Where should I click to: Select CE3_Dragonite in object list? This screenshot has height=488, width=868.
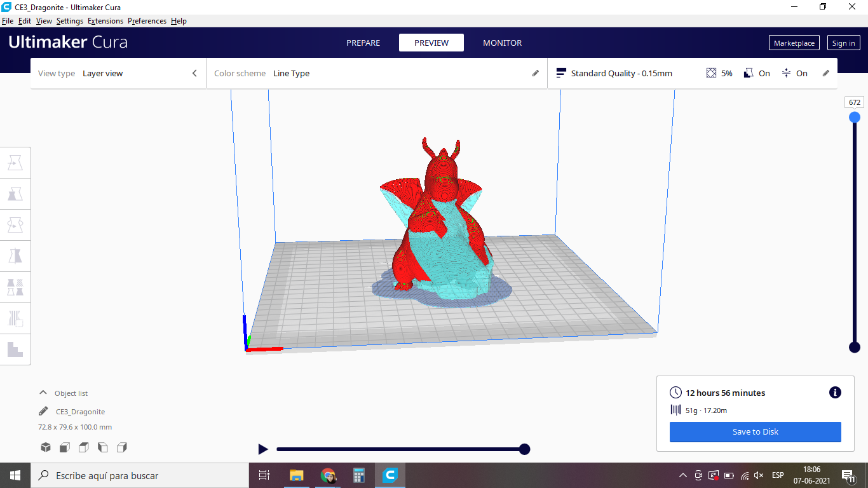tap(80, 412)
